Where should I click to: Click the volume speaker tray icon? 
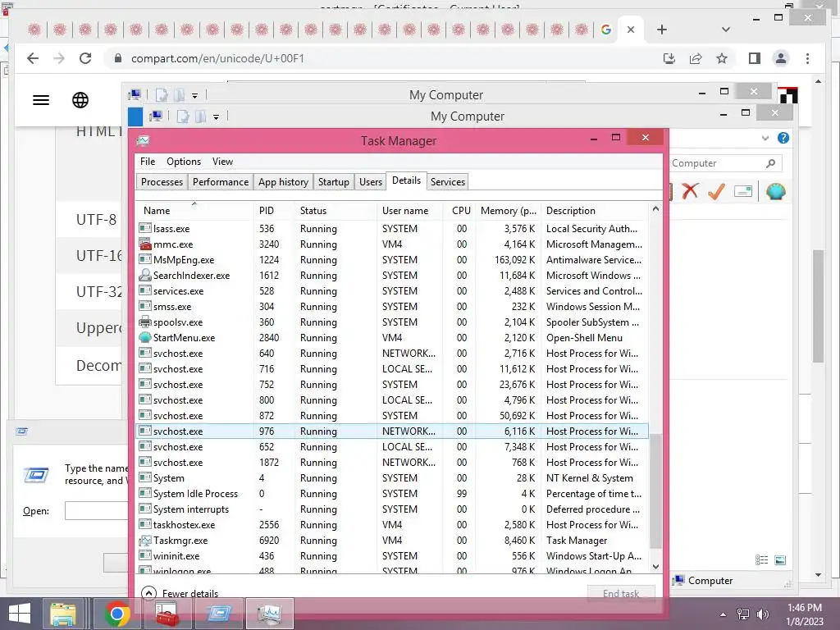[x=763, y=614]
